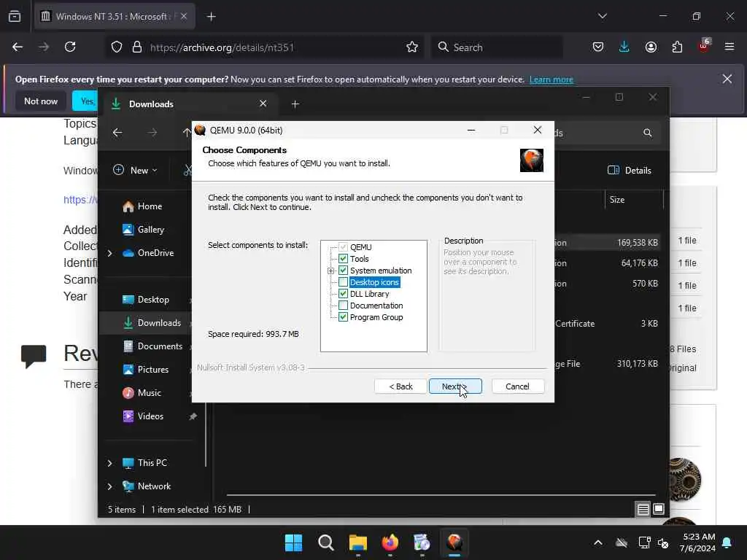The image size is (747, 560).
Task: Open the Firefox extensions menu
Action: pyautogui.click(x=677, y=47)
